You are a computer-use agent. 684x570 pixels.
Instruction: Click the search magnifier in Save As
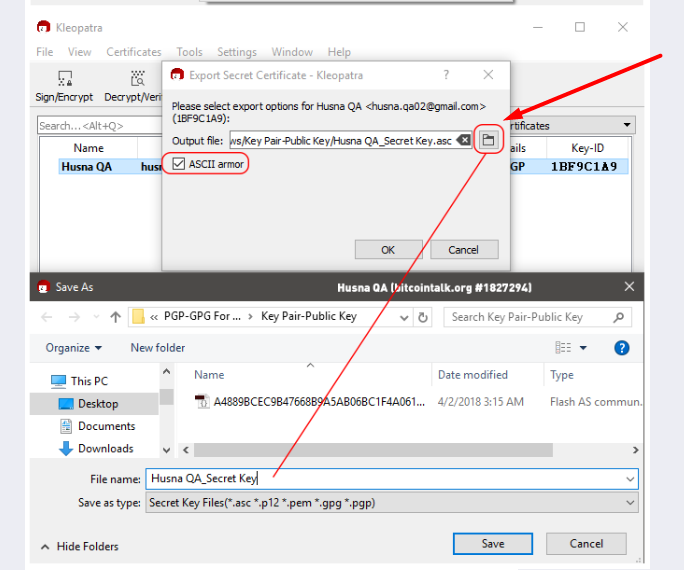click(x=618, y=317)
